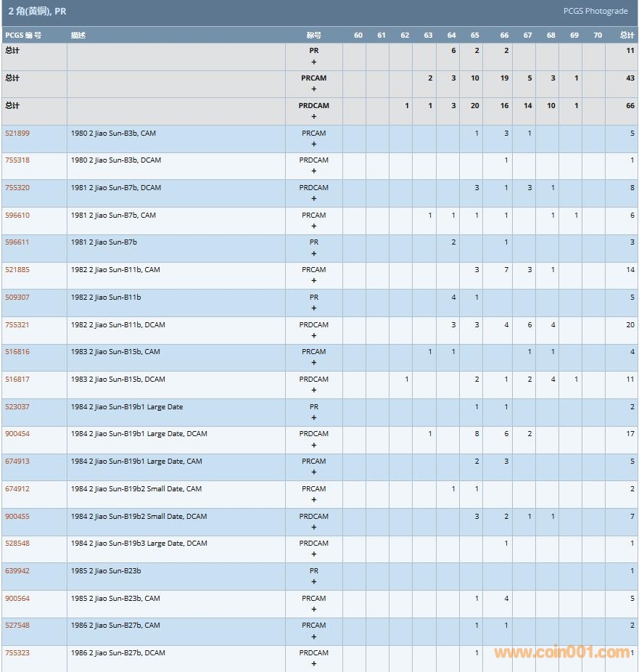Expand plus grades for total PRCAM row
The image size is (639, 672).
pos(314,89)
